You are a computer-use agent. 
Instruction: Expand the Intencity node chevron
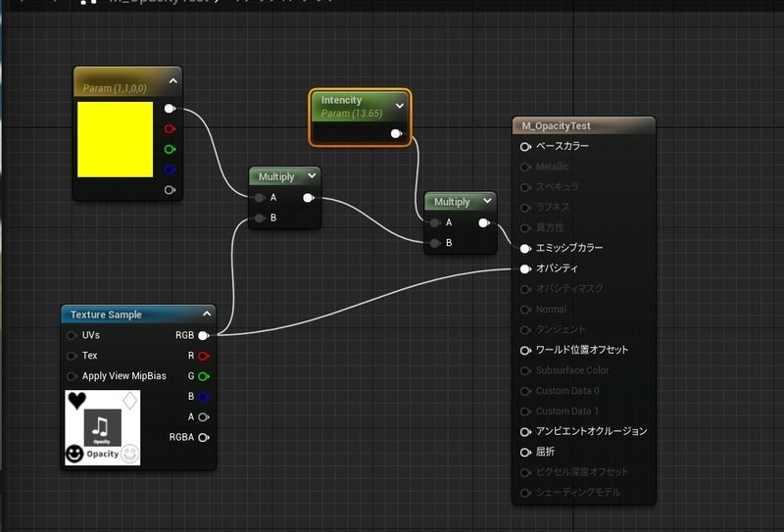coord(400,106)
